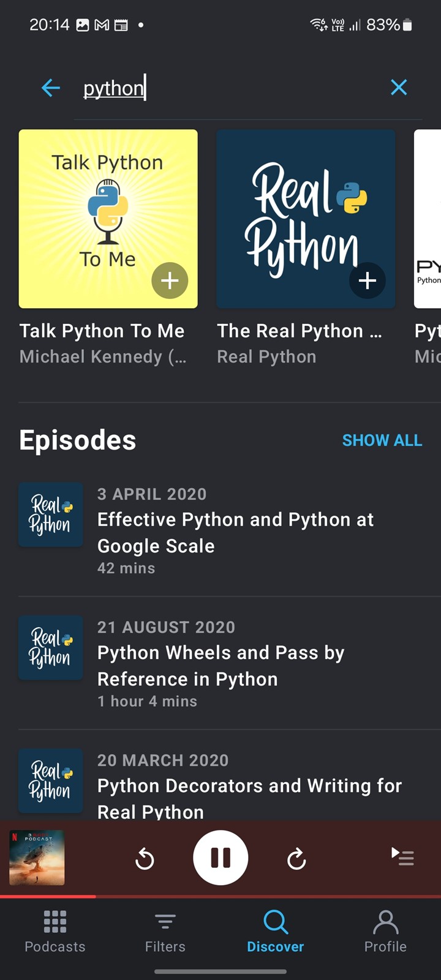
Task: Tap the calendar notification icon in status bar
Action: pos(121,25)
